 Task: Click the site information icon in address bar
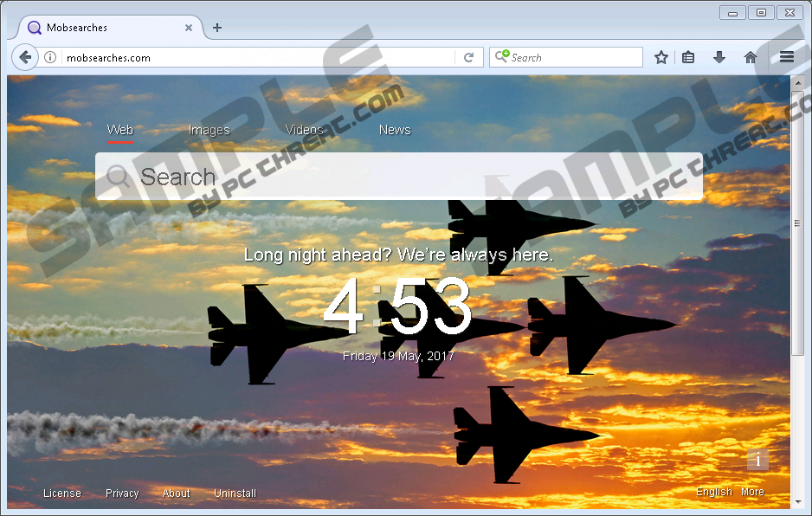click(x=50, y=58)
